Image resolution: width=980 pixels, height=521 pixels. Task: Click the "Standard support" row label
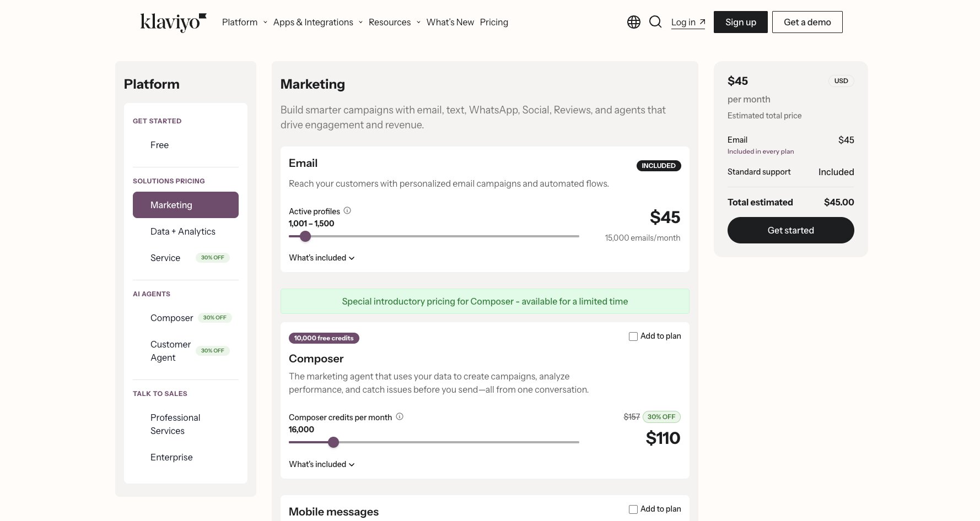click(x=759, y=172)
